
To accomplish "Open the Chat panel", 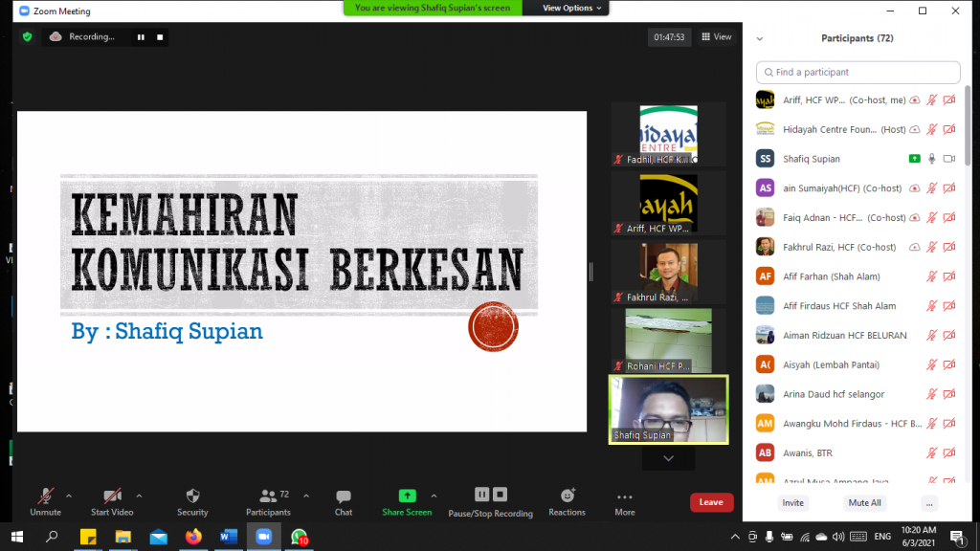I will (343, 500).
